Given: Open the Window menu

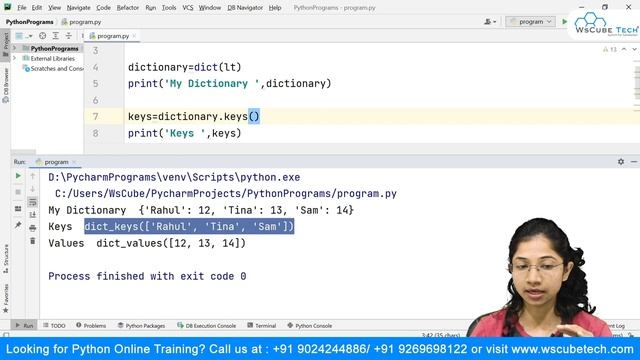Looking at the screenshot, I should [209, 8].
